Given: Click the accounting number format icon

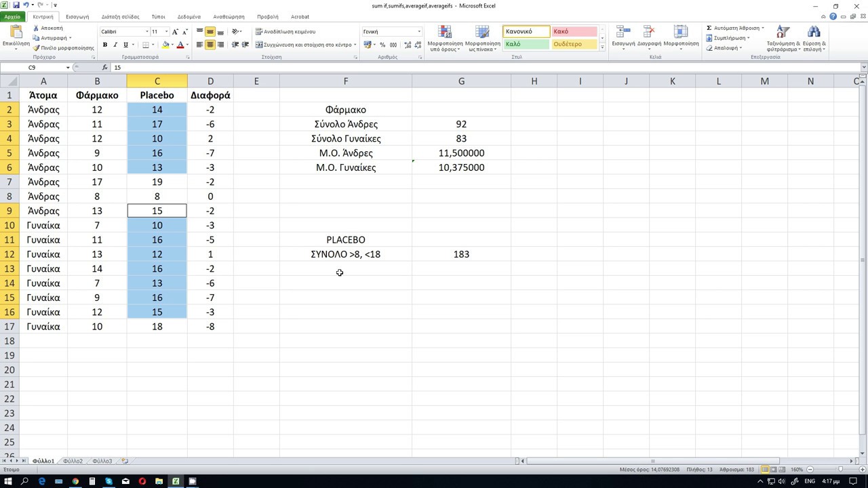Looking at the screenshot, I should (367, 45).
